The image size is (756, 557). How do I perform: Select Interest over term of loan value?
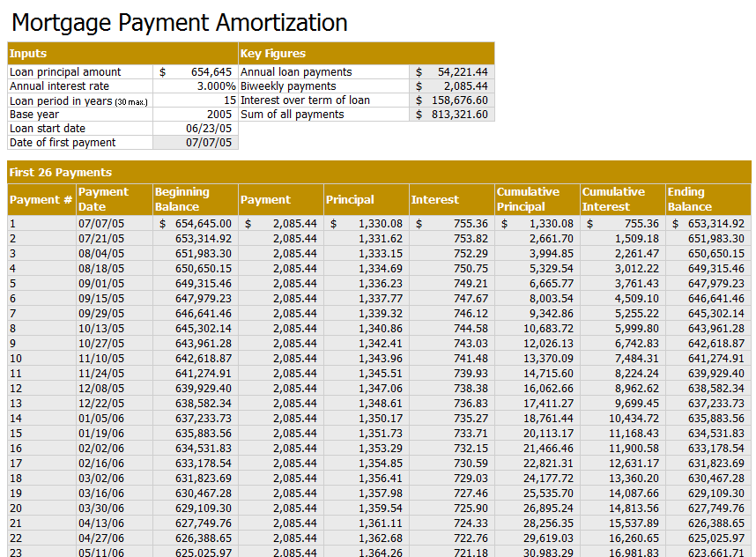coord(452,100)
